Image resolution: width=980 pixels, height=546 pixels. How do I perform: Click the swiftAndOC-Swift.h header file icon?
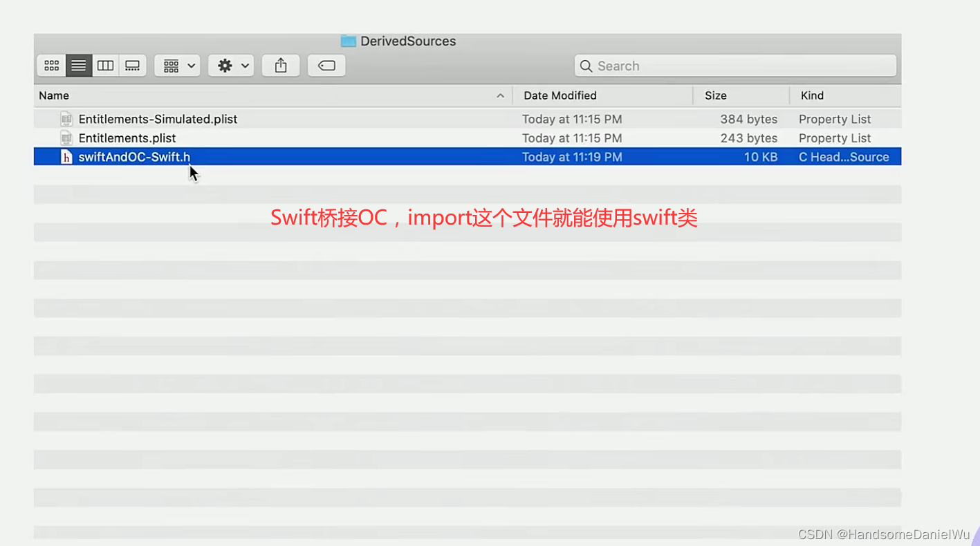66,157
